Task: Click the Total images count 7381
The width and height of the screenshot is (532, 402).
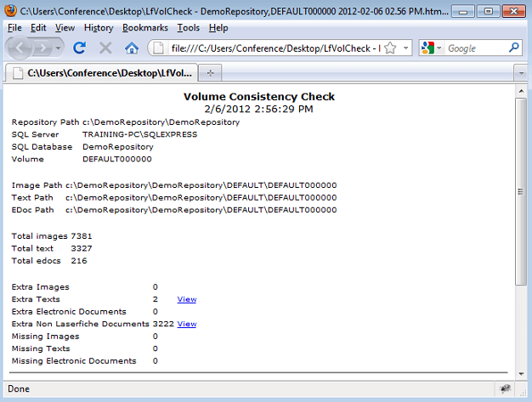Action: point(82,236)
